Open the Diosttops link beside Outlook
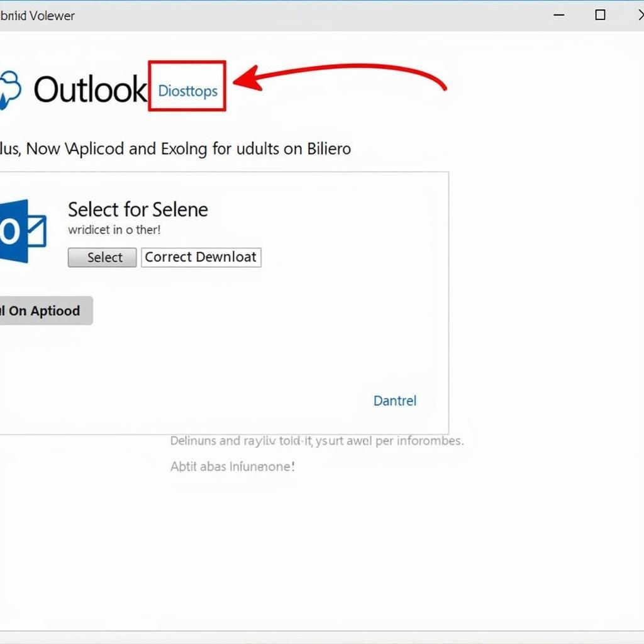Viewport: 644px width, 644px height. [187, 91]
